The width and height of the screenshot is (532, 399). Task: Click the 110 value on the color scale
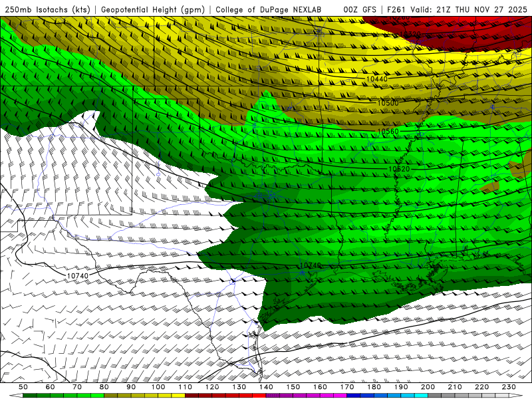[186, 387]
